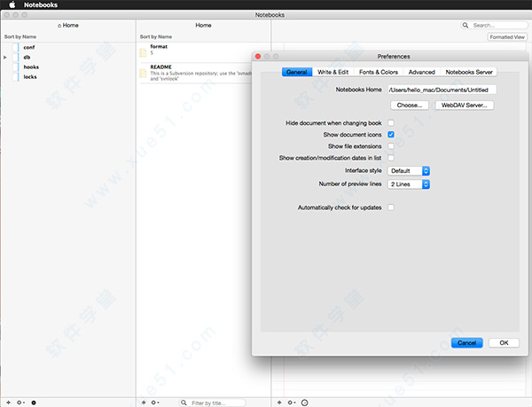Expand the db notebook disclosure triangle

click(5, 58)
